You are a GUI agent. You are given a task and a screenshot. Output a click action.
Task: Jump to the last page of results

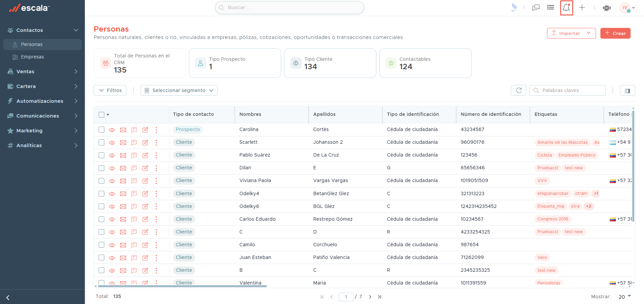click(x=379, y=297)
